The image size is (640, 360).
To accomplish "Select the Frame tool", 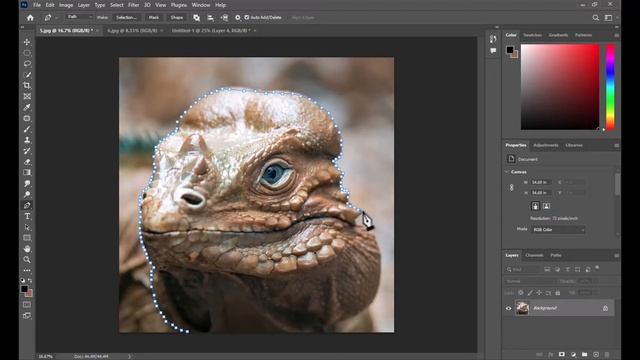I will 27,96.
